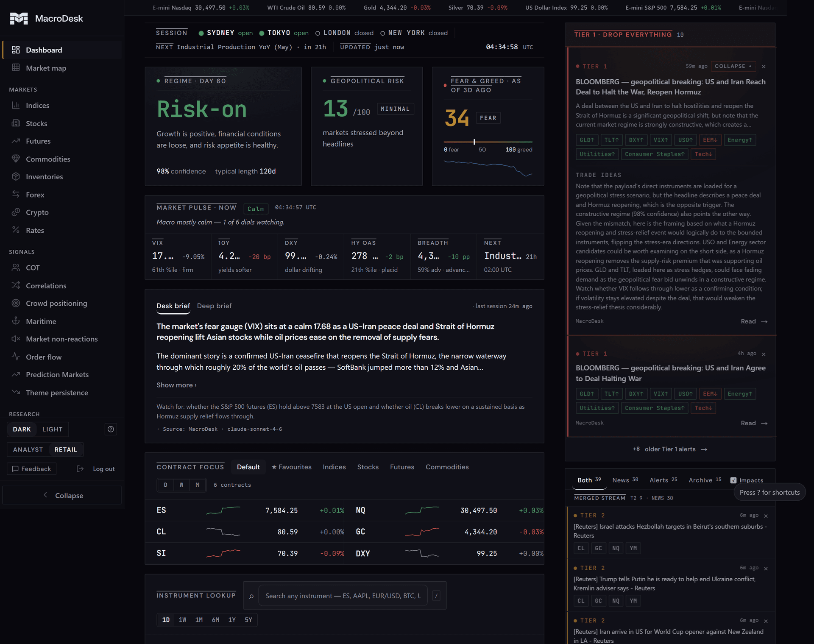Expand +8 older Tier 1 alerts

(x=670, y=449)
